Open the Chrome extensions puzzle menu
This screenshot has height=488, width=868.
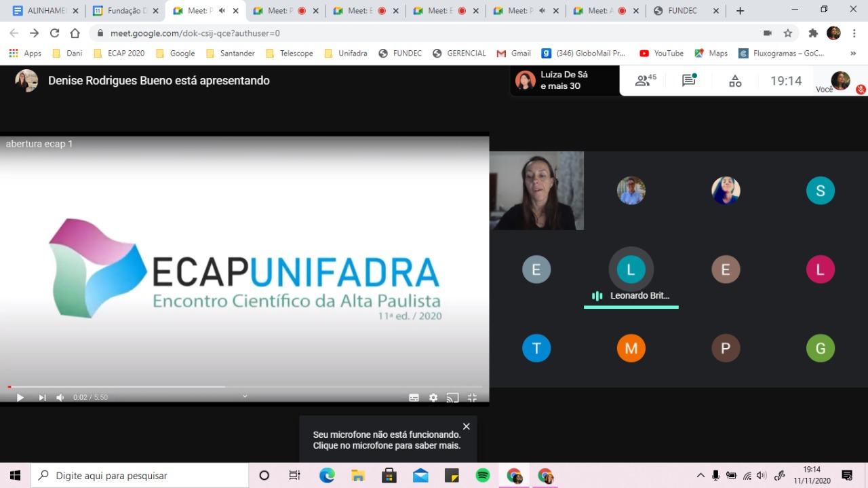click(x=813, y=33)
